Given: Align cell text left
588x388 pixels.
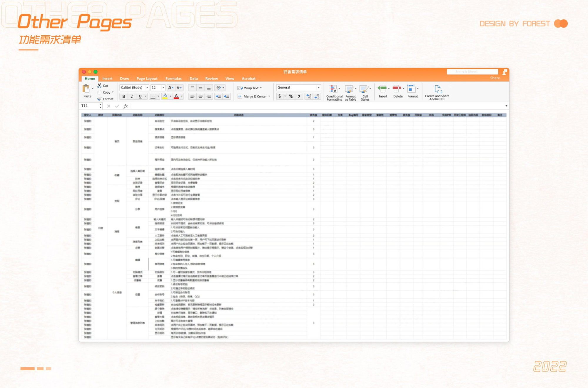Looking at the screenshot, I should pos(192,96).
